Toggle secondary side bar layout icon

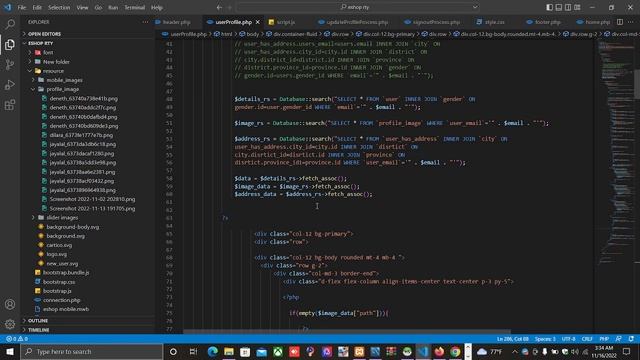coord(568,7)
